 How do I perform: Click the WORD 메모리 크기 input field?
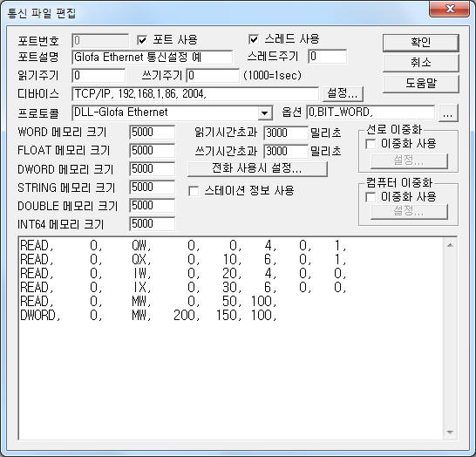(152, 133)
